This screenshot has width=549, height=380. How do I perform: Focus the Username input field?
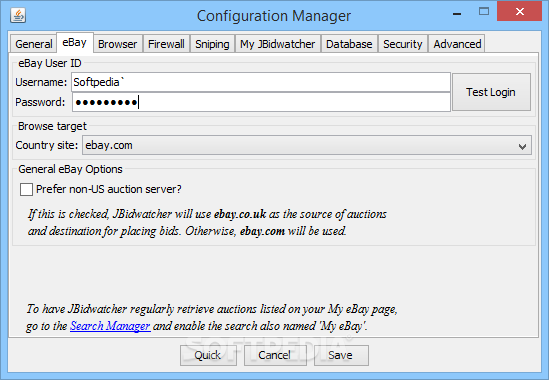pyautogui.click(x=261, y=82)
